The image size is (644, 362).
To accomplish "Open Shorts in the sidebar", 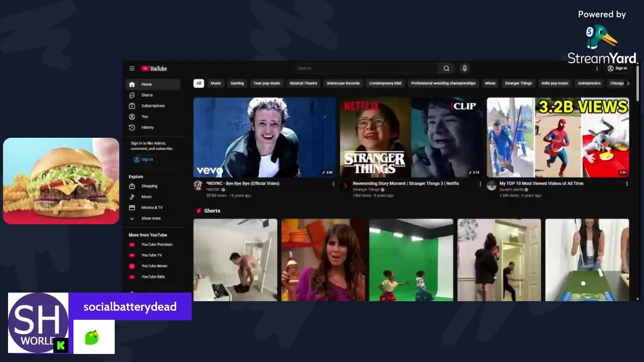I will coord(153,95).
